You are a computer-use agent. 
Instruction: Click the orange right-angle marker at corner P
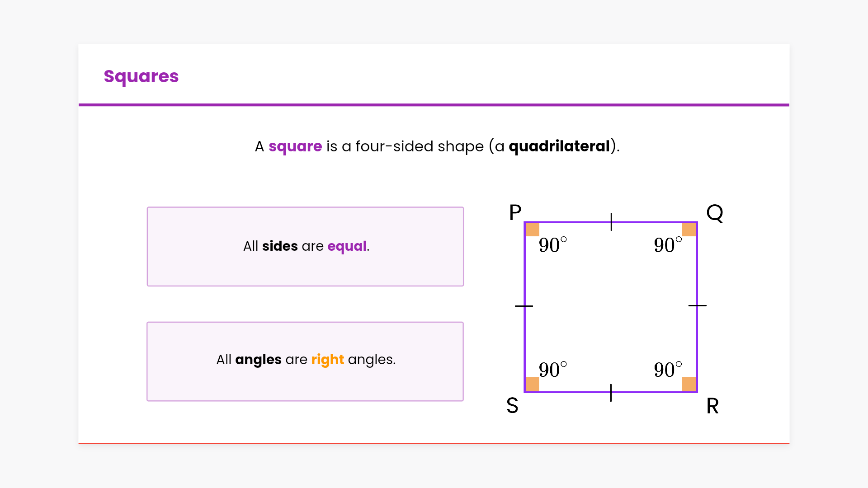pyautogui.click(x=533, y=230)
